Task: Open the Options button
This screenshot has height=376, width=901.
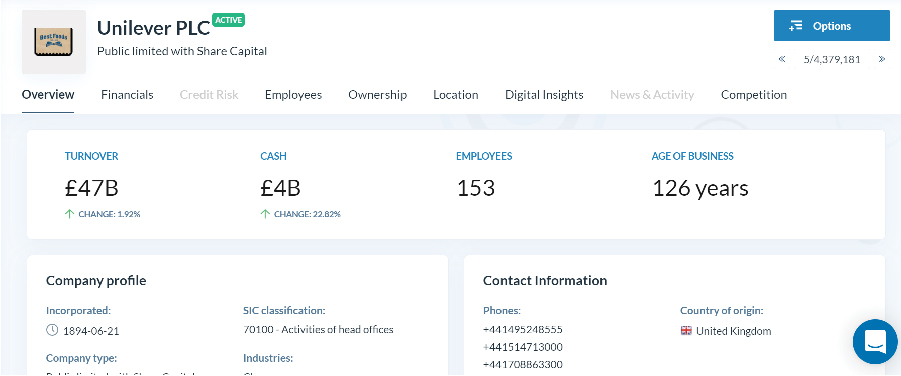Action: [x=831, y=26]
